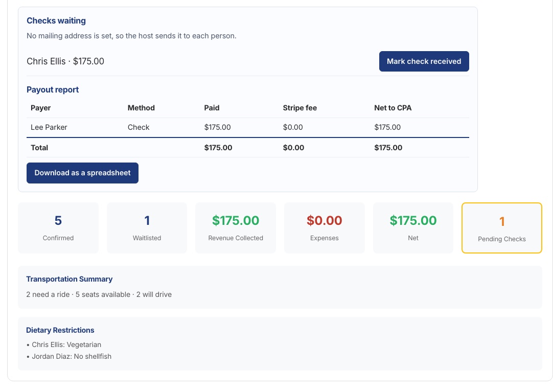
Task: Click the Mark check received button
Action: [424, 61]
